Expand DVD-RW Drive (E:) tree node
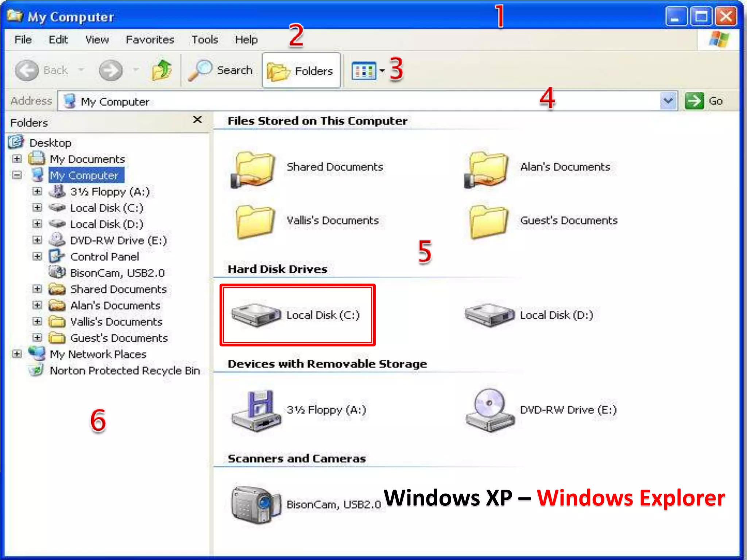The height and width of the screenshot is (560, 747). tap(37, 240)
